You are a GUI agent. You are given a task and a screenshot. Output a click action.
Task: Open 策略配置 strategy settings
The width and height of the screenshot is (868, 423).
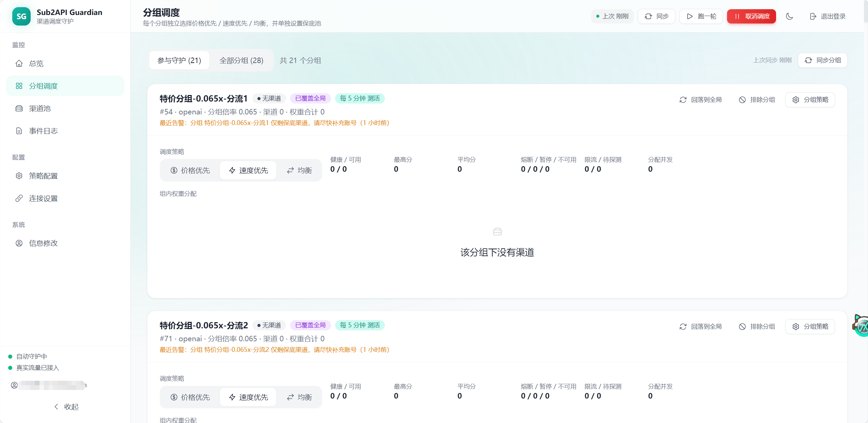point(65,176)
